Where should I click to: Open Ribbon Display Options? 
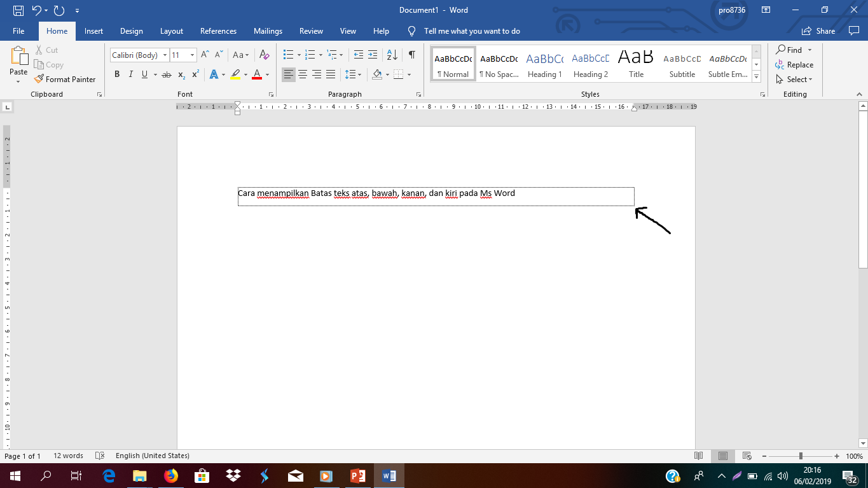pyautogui.click(x=766, y=10)
